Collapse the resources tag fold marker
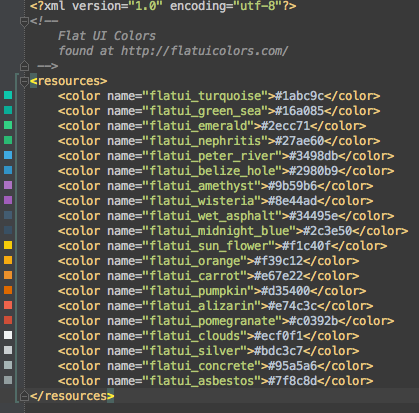The width and height of the screenshot is (419, 413). point(24,81)
